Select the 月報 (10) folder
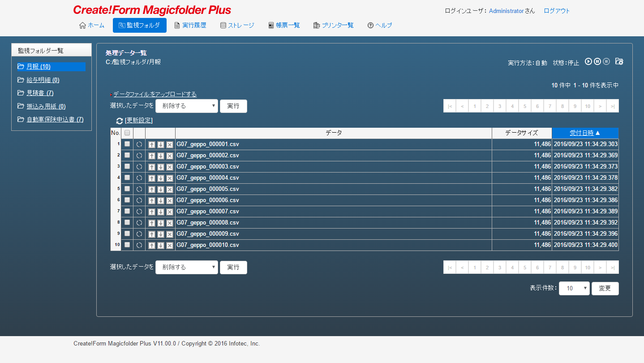 tap(39, 67)
